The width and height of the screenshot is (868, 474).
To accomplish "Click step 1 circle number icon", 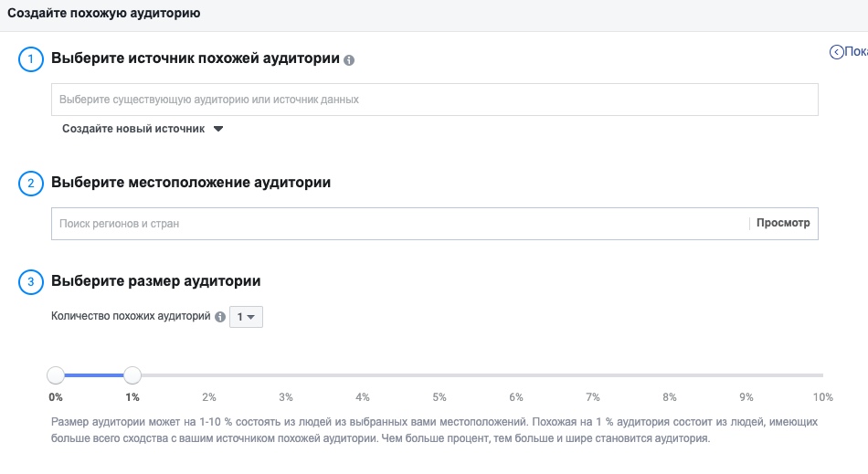I will (x=31, y=59).
